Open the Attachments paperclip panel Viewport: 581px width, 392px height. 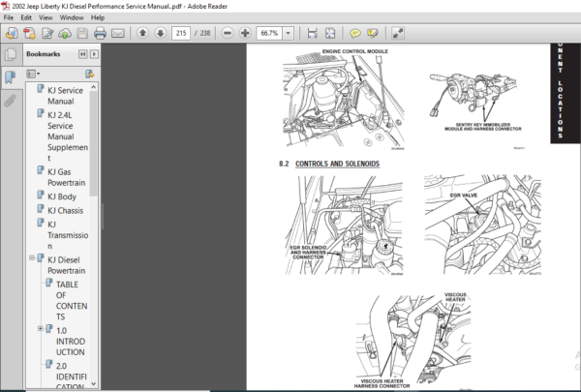tap(11, 101)
